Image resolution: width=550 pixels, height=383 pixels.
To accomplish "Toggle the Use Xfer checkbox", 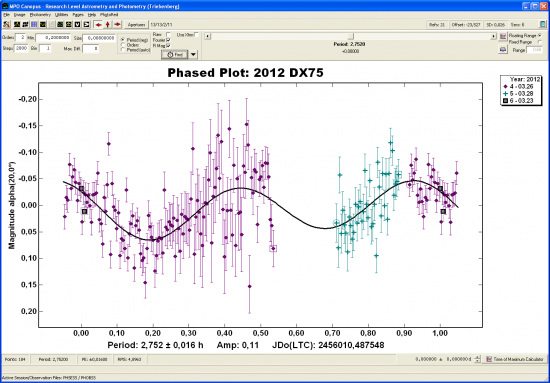I will (196, 34).
